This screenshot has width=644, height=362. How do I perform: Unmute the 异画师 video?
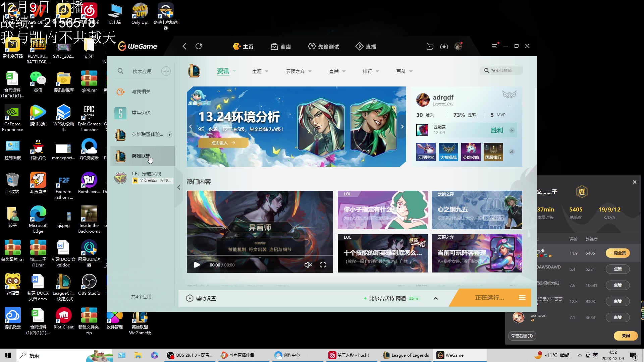tap(308, 265)
